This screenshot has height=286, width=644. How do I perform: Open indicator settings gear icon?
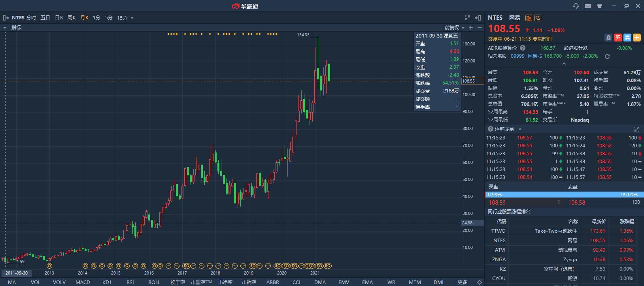coord(480,282)
